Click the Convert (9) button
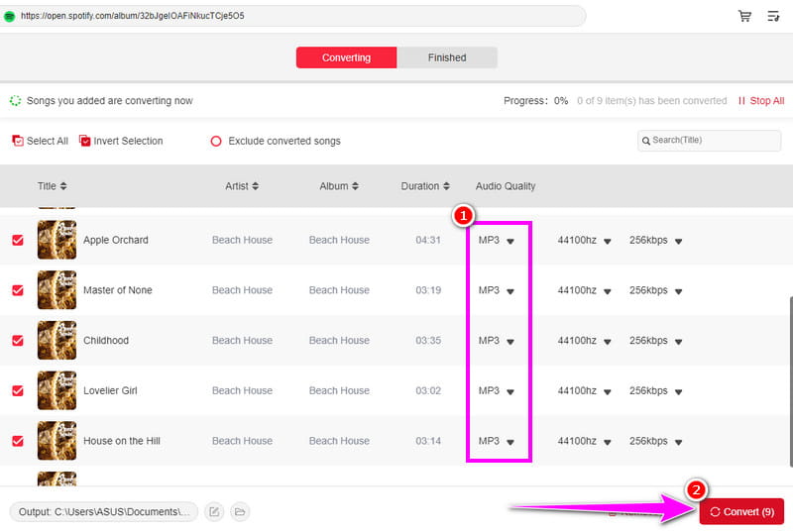Screen dimensions: 793x532 (x=741, y=512)
